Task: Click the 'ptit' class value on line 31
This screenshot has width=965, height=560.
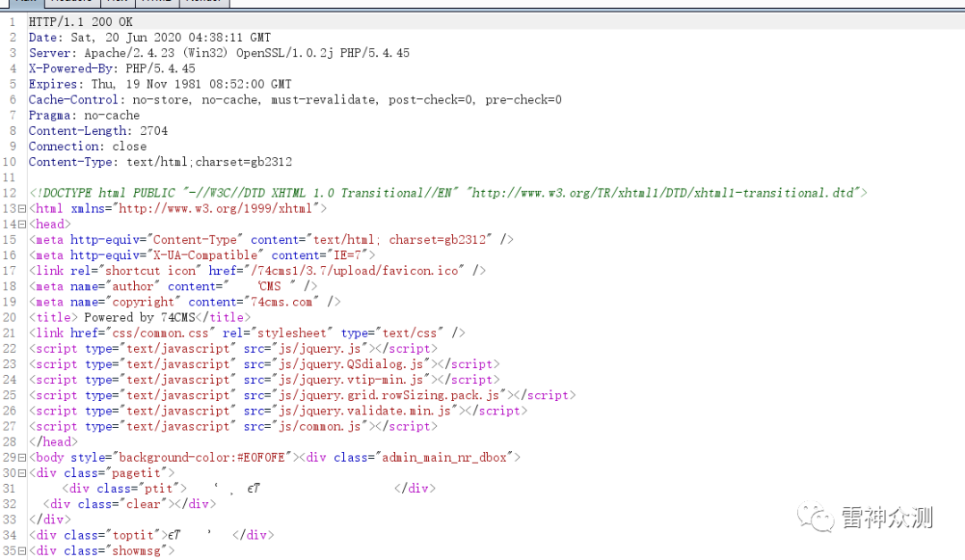Action: (159, 489)
